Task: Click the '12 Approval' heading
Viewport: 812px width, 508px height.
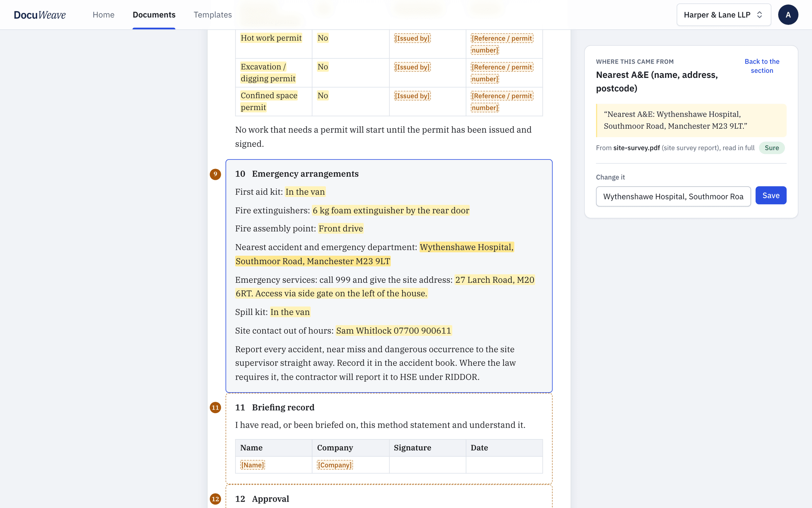Action: click(x=262, y=499)
